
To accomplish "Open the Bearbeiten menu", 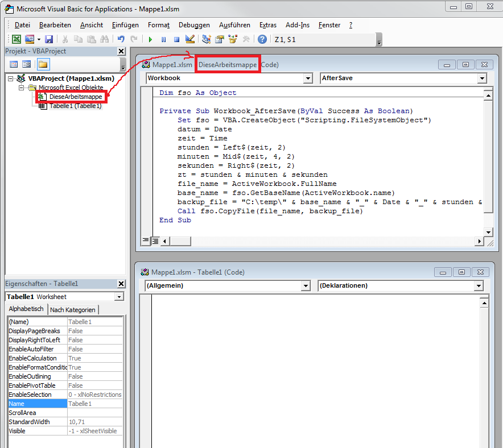I will [x=55, y=25].
